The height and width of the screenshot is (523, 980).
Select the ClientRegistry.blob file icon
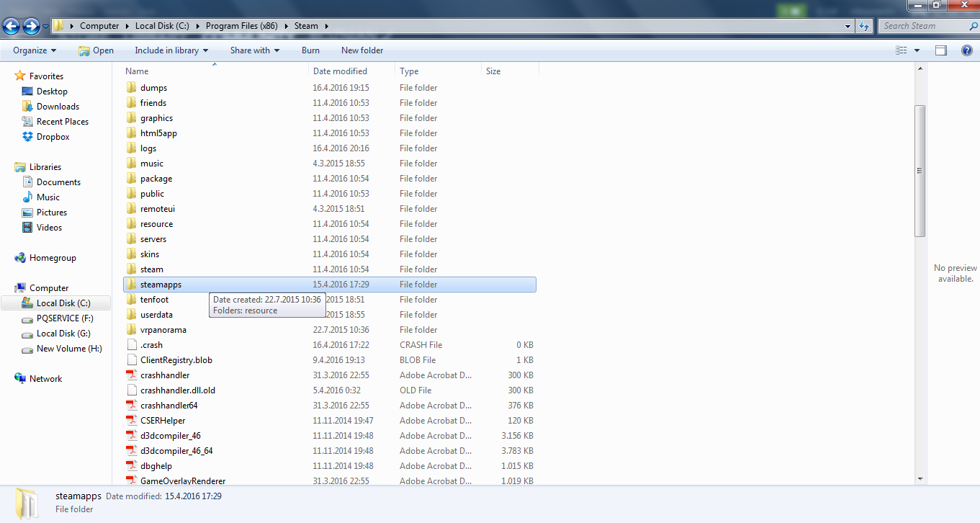tap(131, 360)
